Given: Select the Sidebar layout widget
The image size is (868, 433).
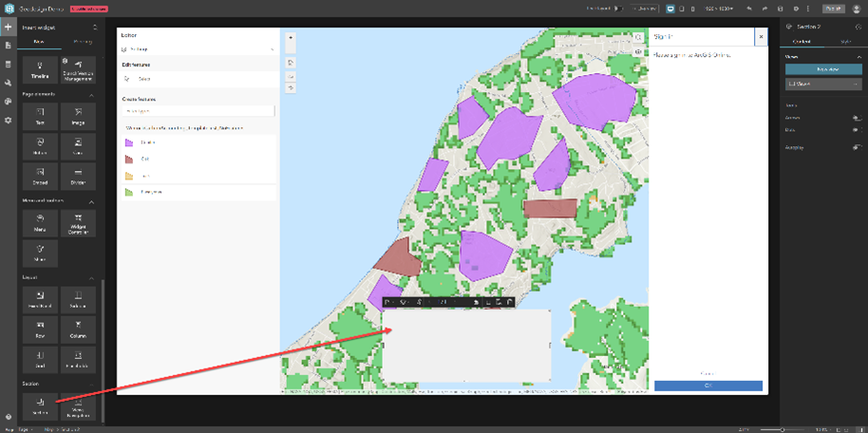Looking at the screenshot, I should 78,299.
